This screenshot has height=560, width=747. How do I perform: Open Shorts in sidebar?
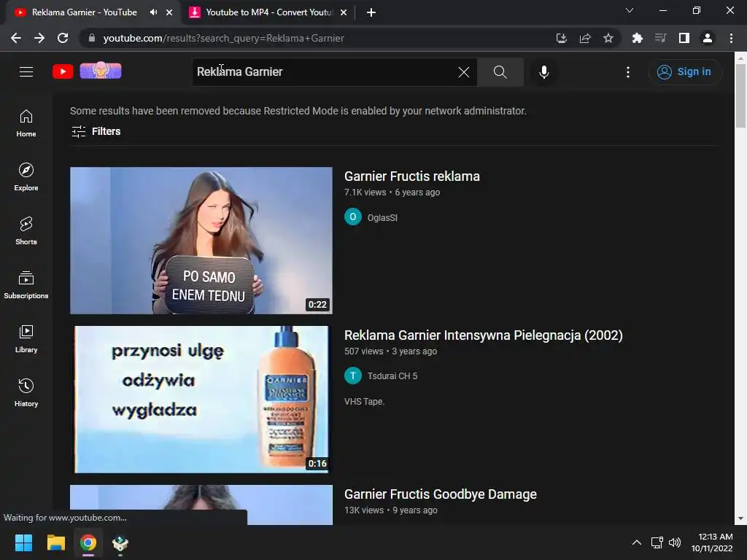pos(26,231)
